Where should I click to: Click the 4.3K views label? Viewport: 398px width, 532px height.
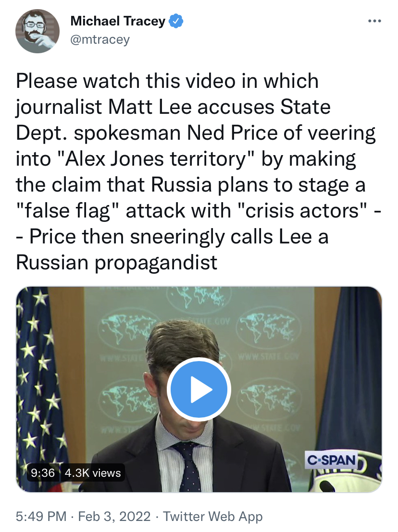tap(93, 472)
